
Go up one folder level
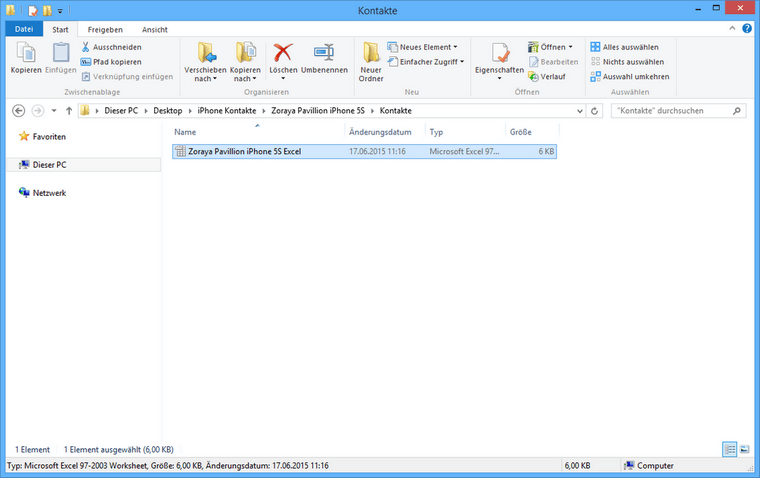pos(69,111)
